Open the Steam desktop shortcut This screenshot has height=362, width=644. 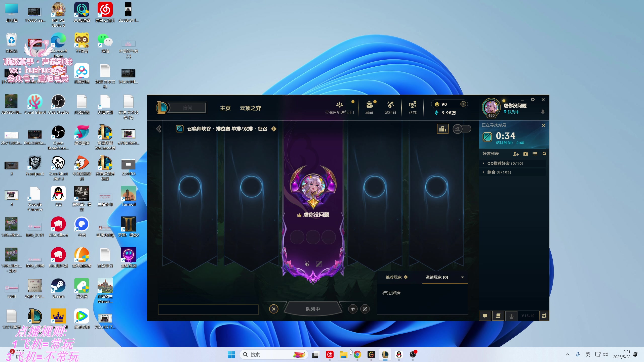coord(58,289)
